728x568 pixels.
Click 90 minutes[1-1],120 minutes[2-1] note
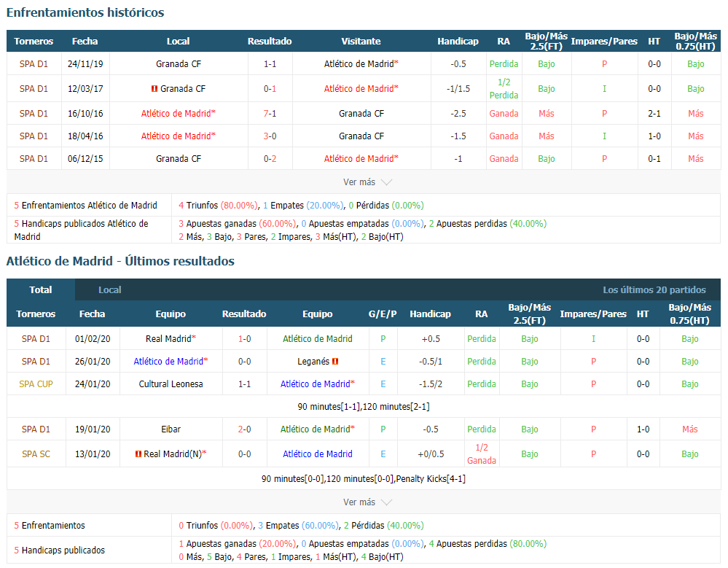364,406
